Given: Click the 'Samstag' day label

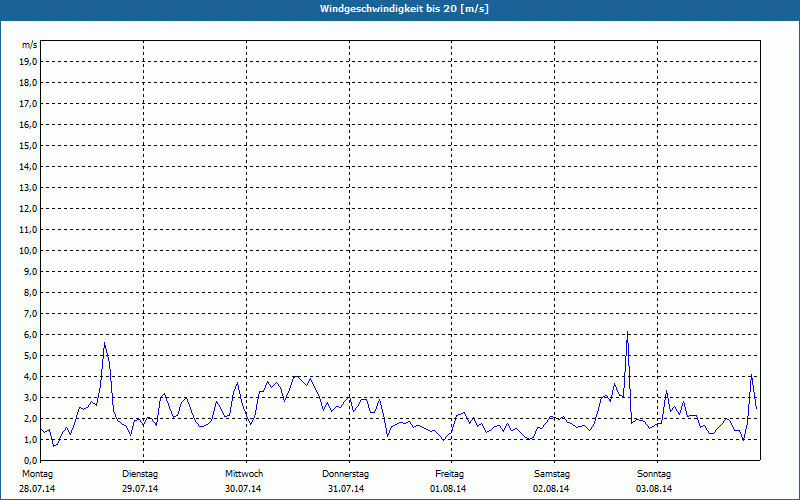Looking at the screenshot, I should tap(552, 474).
